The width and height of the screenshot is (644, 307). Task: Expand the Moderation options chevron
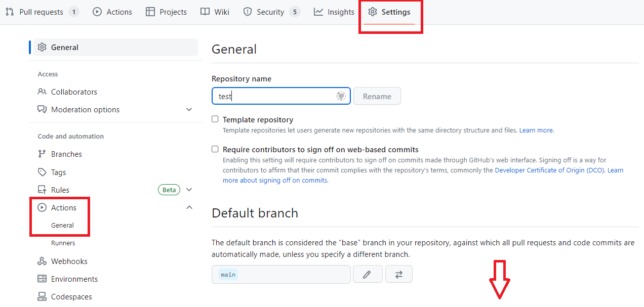pyautogui.click(x=189, y=110)
